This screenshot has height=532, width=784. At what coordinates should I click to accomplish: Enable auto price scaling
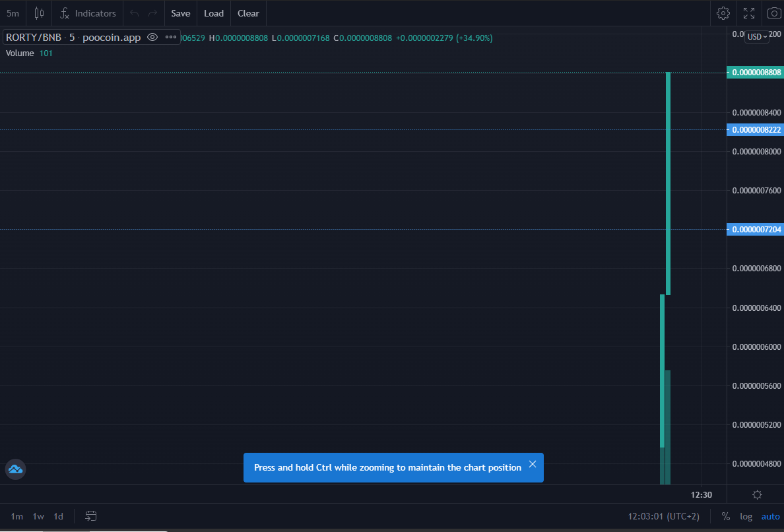[770, 516]
